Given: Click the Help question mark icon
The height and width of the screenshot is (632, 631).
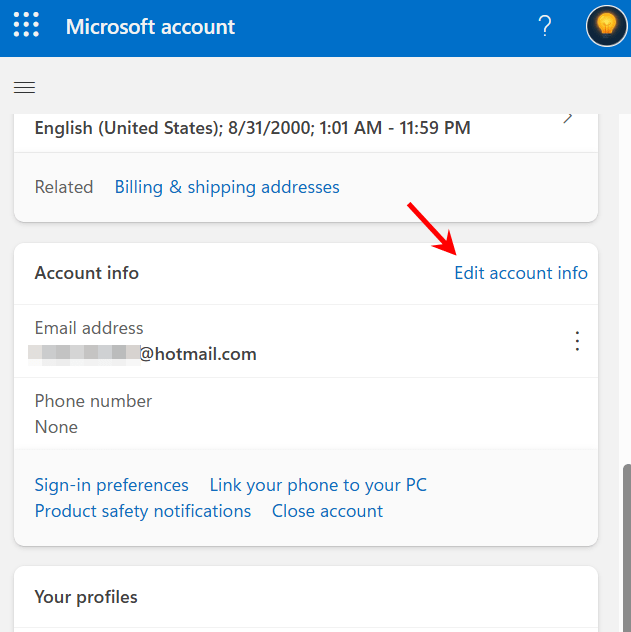Looking at the screenshot, I should pyautogui.click(x=544, y=26).
